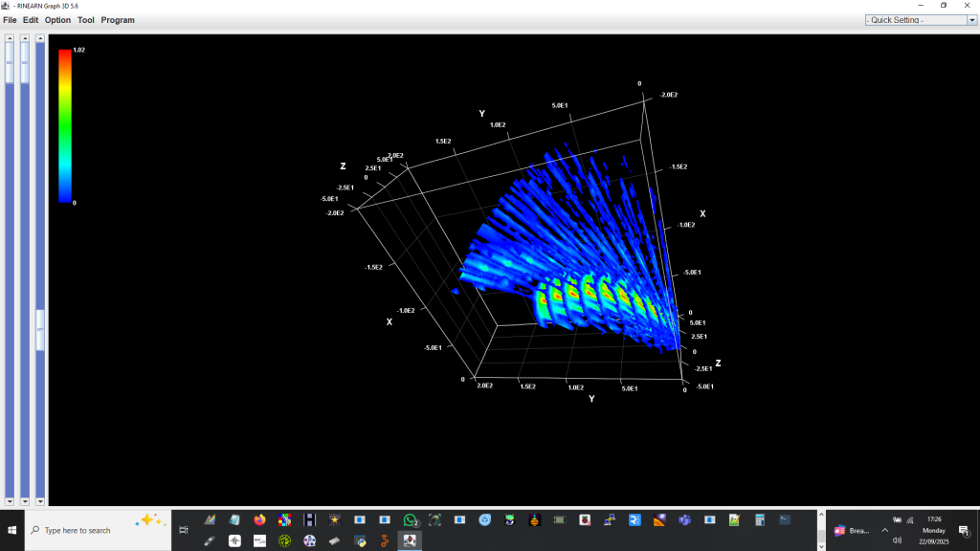Screen dimensions: 980x551
Task: Click the Quick Setting dropdown arrow button
Action: click(x=972, y=20)
